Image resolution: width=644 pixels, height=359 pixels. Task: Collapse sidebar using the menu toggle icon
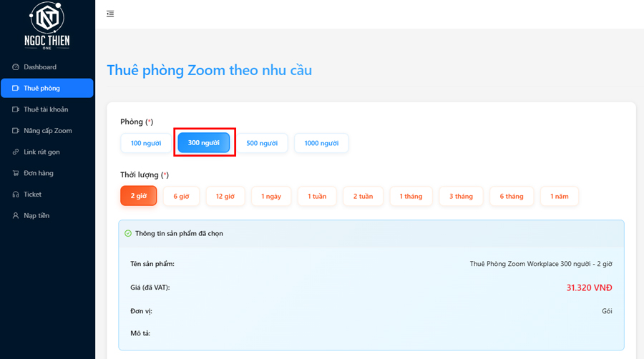tap(110, 14)
